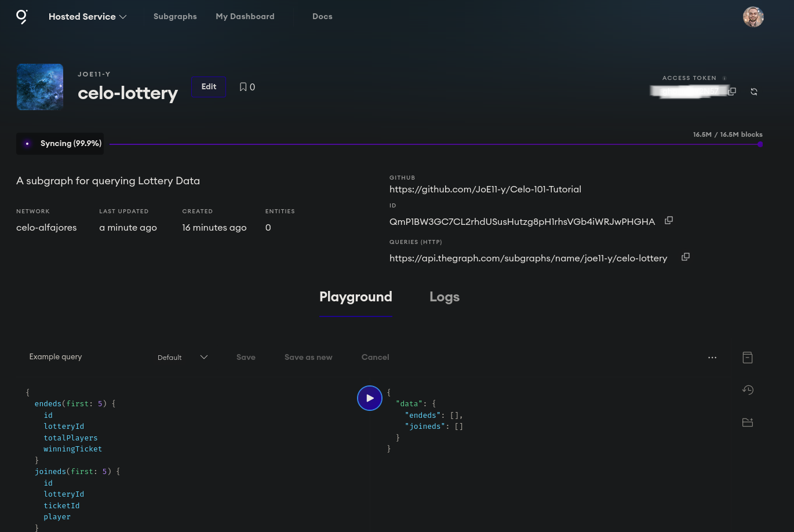Click the syncing status indicator
794x532 pixels.
tap(60, 144)
